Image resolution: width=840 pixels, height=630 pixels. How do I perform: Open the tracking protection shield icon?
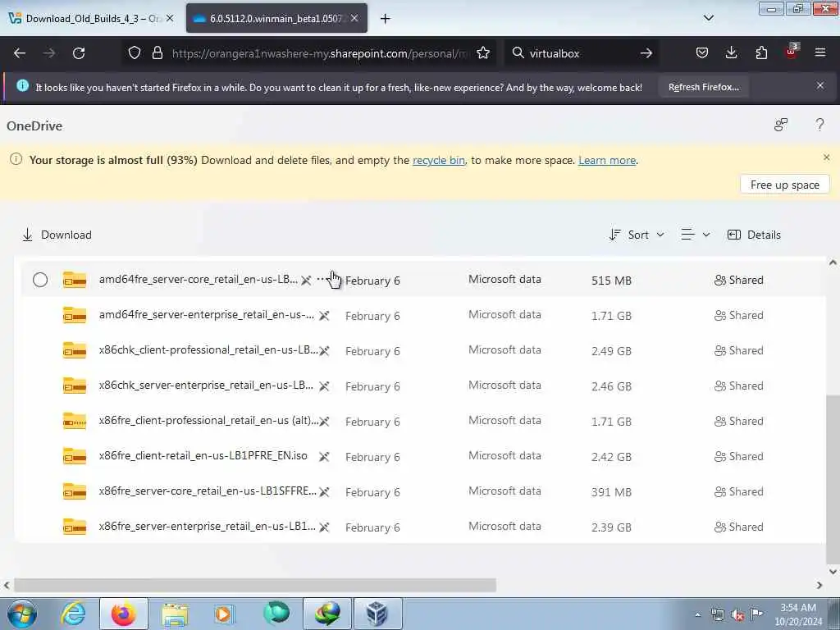point(135,53)
